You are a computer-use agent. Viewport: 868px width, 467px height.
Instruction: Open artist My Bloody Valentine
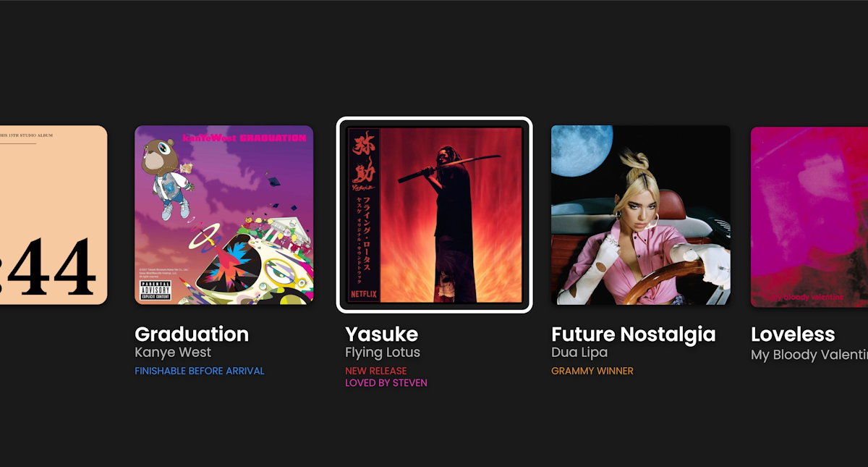point(809,355)
